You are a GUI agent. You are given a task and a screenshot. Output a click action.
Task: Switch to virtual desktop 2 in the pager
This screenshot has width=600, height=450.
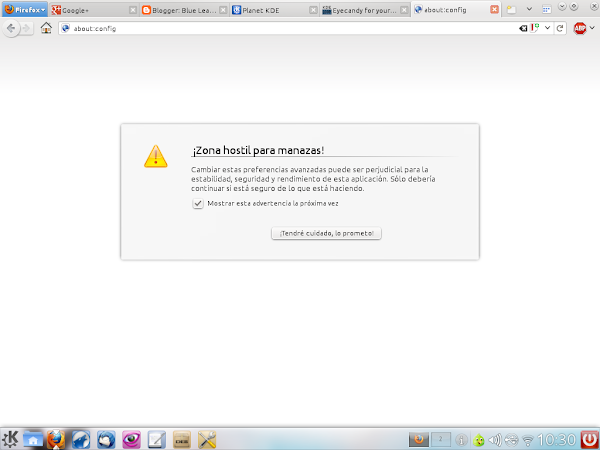coord(441,439)
